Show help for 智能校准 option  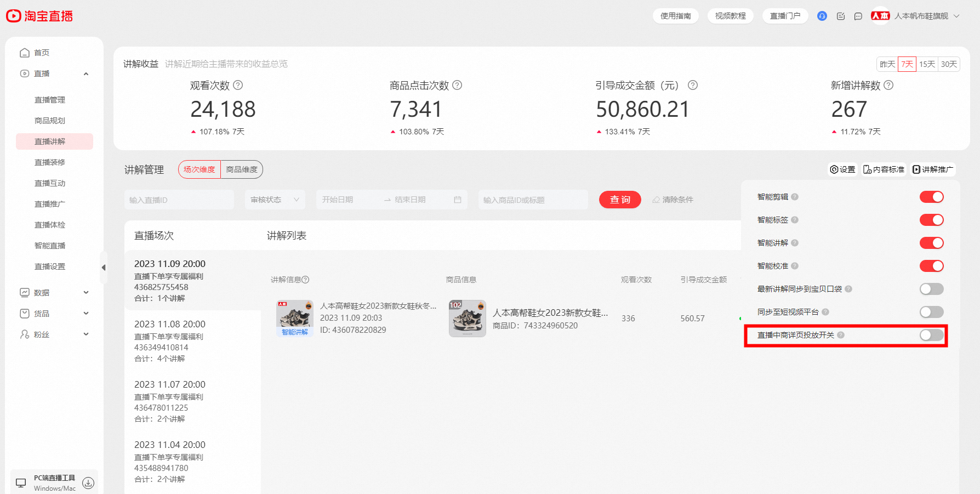795,266
